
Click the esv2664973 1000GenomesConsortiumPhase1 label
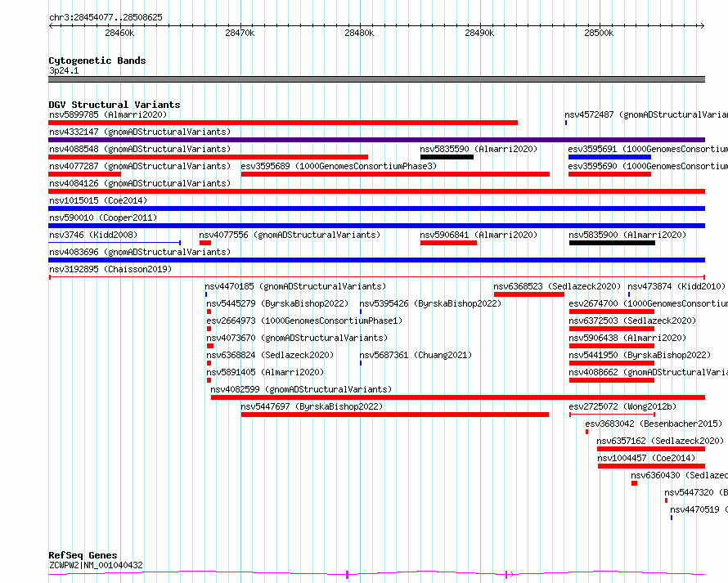(304, 321)
